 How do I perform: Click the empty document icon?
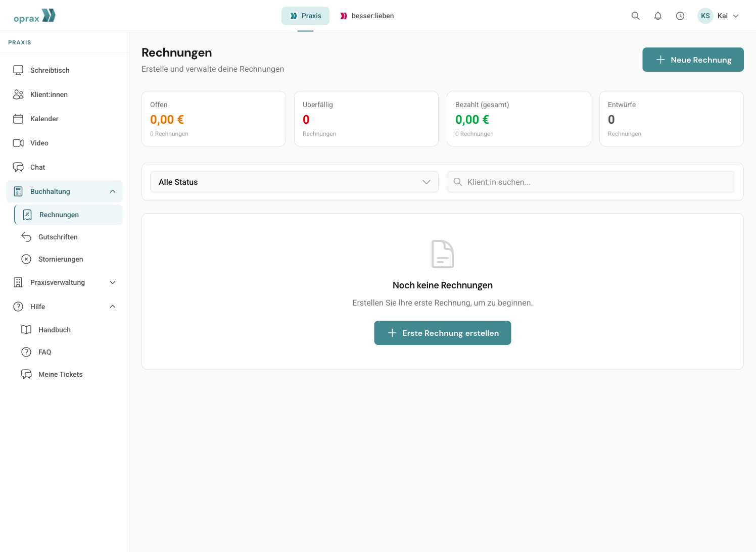[443, 254]
